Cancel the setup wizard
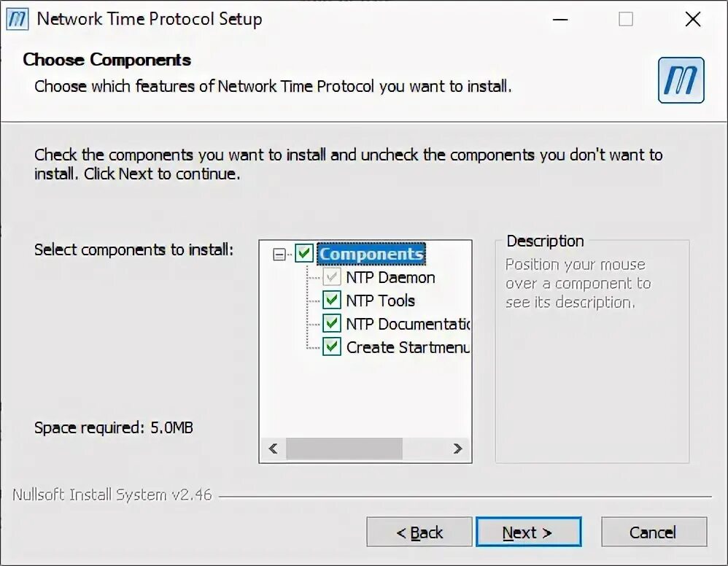 point(654,532)
